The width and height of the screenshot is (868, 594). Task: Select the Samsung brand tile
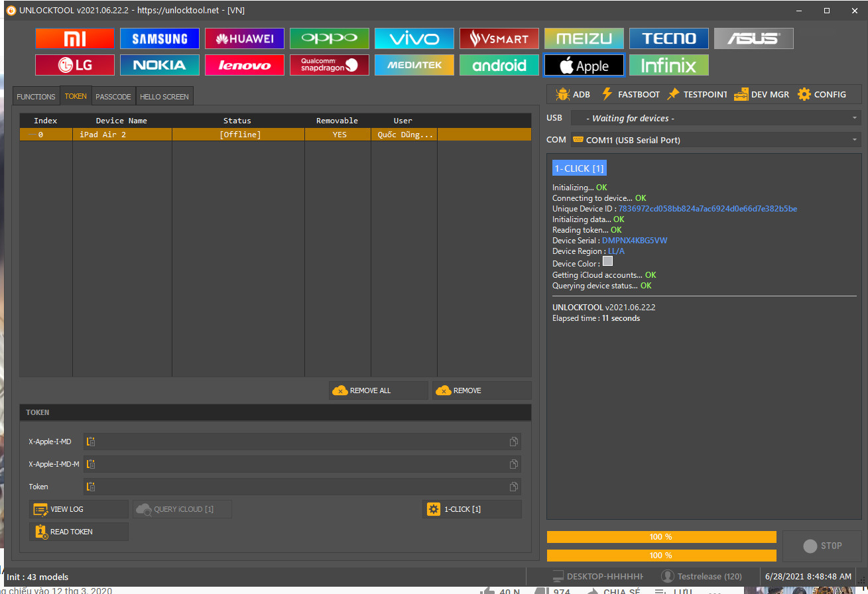pos(160,38)
